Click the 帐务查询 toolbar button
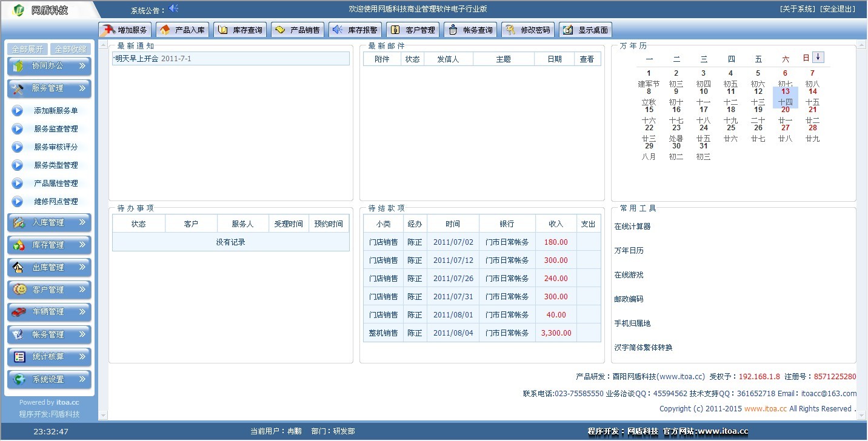This screenshot has height=441, width=868. [470, 30]
